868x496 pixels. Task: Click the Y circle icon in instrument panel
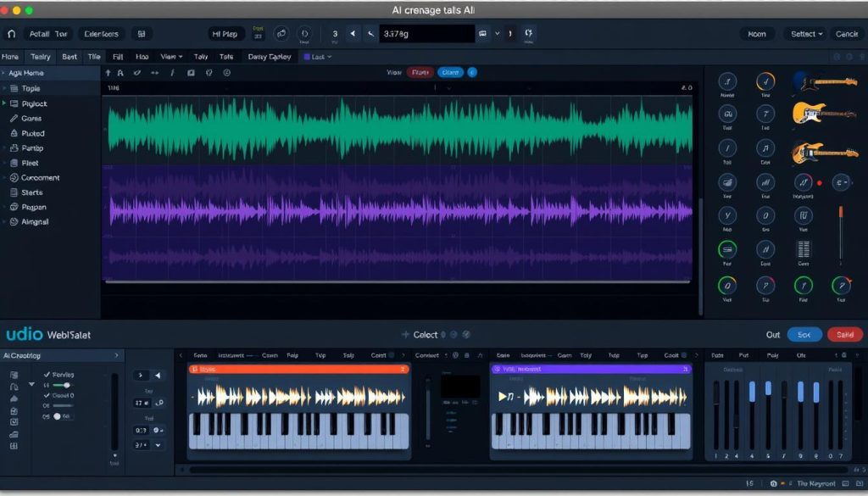click(x=726, y=215)
